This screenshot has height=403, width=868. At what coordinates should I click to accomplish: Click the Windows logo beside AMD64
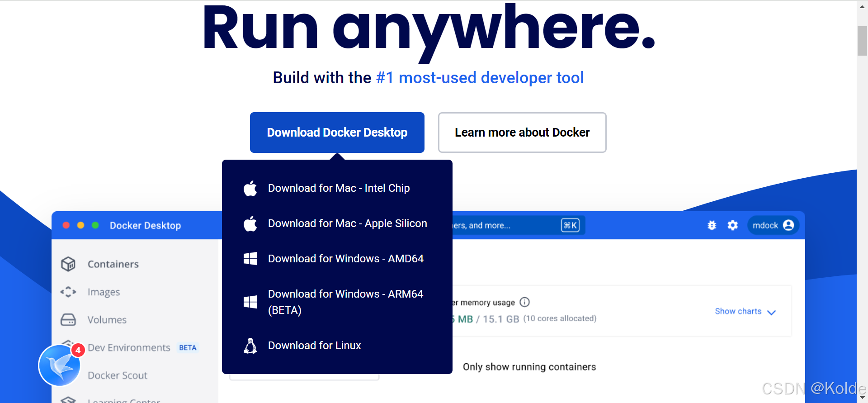[x=250, y=259]
